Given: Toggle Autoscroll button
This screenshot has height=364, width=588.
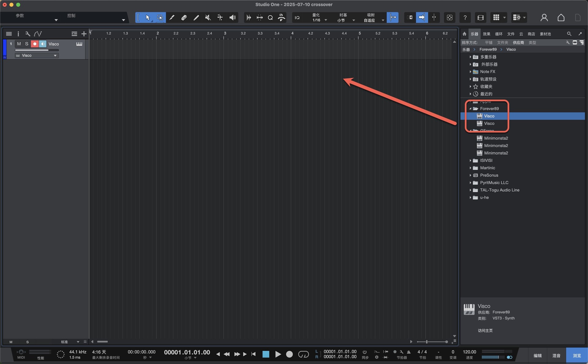Looking at the screenshot, I should [x=422, y=17].
